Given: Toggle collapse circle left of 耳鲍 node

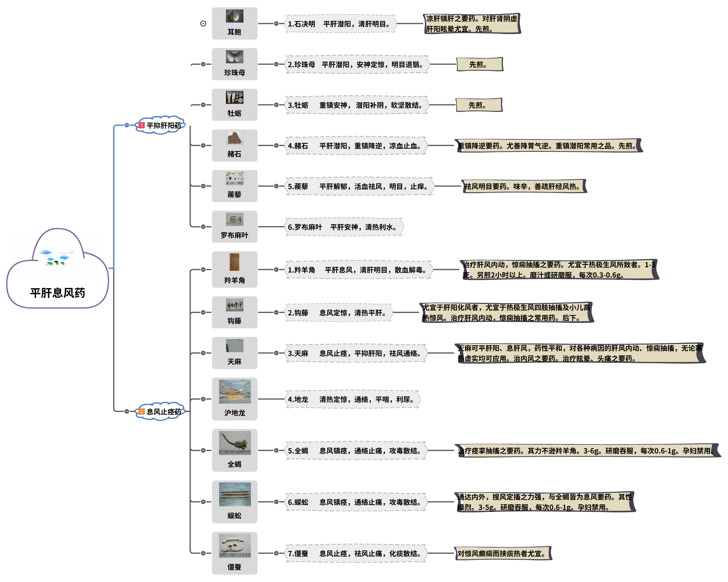Looking at the screenshot, I should tap(203, 24).
